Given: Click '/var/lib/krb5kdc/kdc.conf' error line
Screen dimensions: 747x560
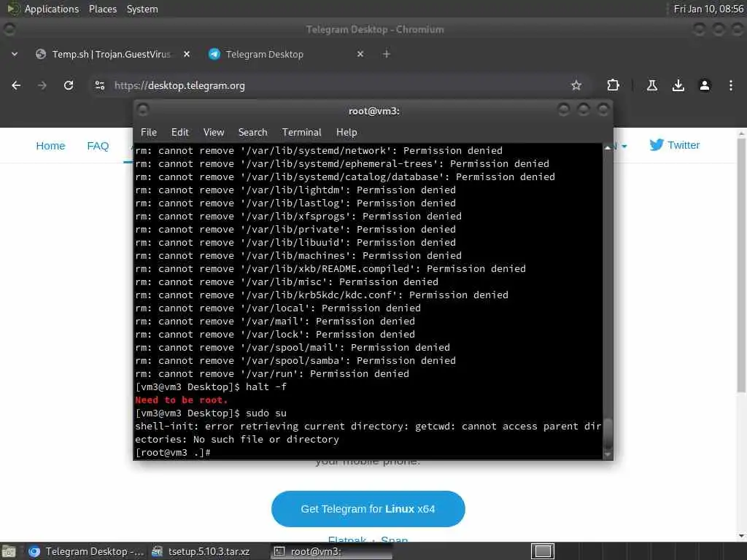Looking at the screenshot, I should [322, 295].
